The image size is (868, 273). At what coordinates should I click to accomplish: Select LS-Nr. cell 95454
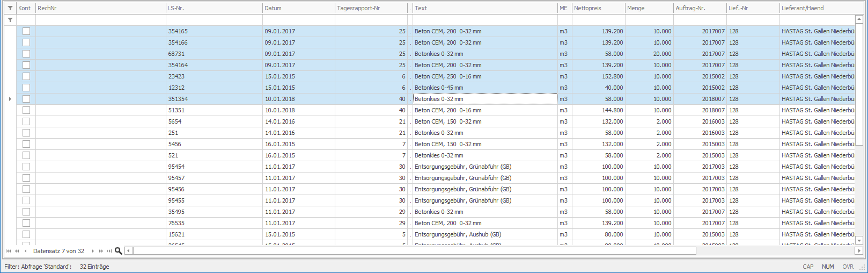click(x=214, y=167)
